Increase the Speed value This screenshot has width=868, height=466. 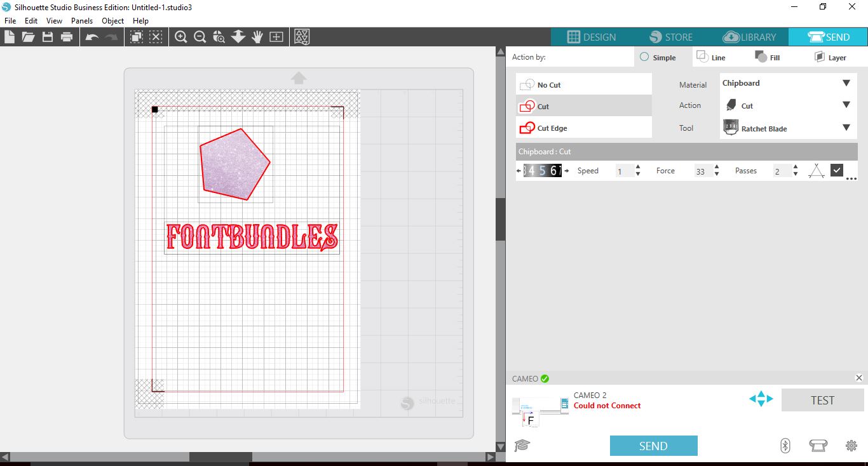(638, 168)
